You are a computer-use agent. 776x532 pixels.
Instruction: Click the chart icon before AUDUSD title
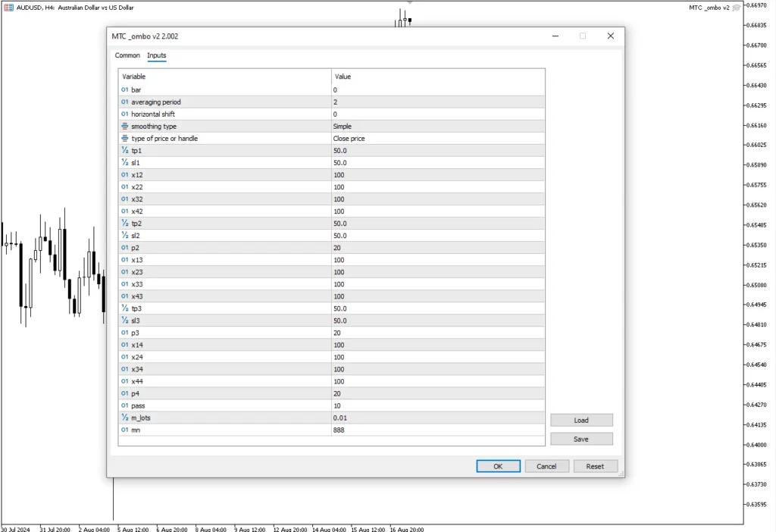click(8, 8)
